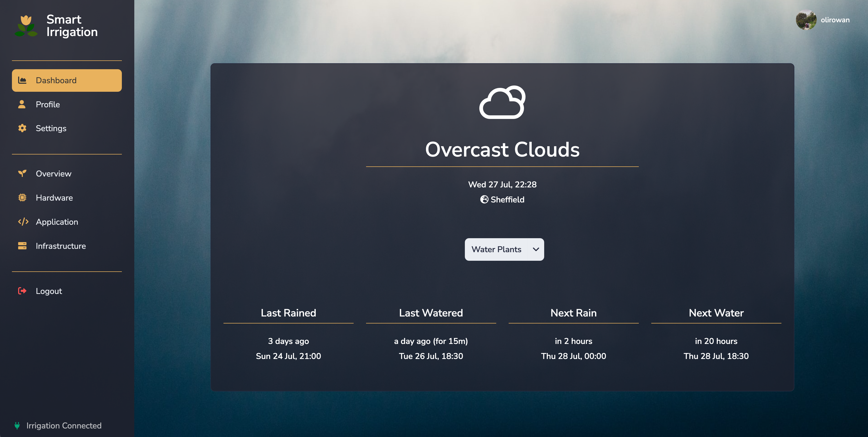Click the Smart Irrigation title text
This screenshot has height=437, width=868.
pos(72,26)
